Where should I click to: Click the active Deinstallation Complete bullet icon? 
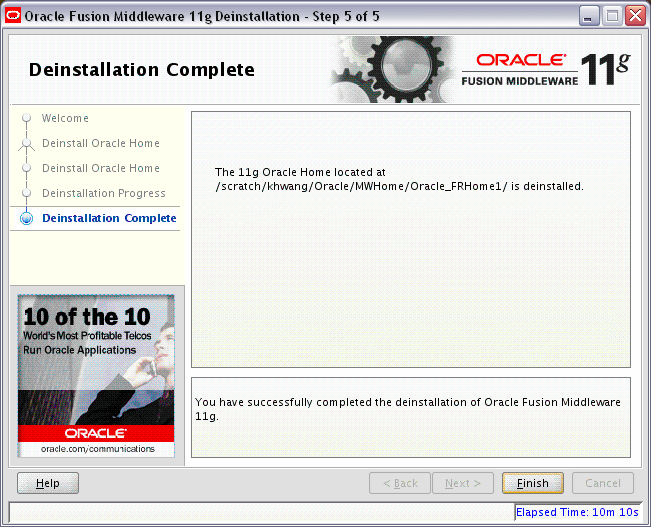click(27, 218)
